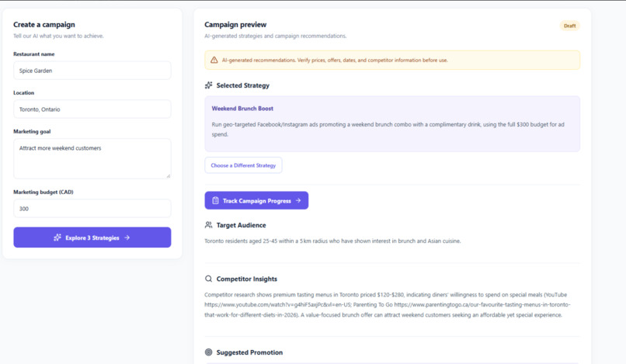Click the Create a campaign heading
The image size is (626, 364).
[x=44, y=25]
